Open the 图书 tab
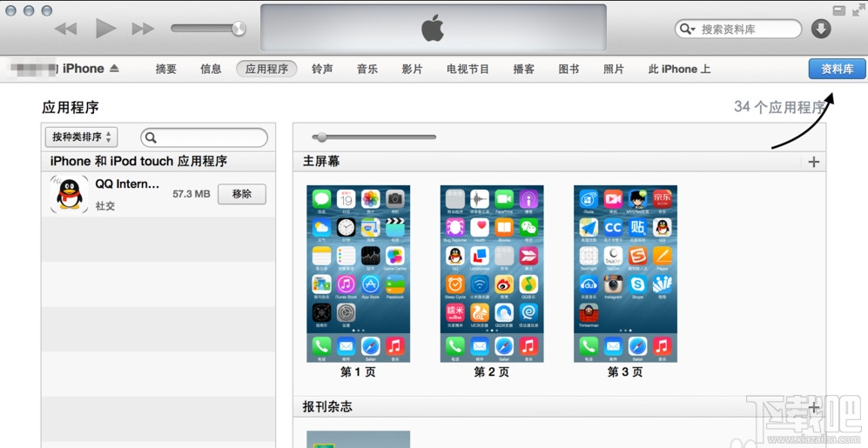The image size is (868, 448). (x=569, y=69)
